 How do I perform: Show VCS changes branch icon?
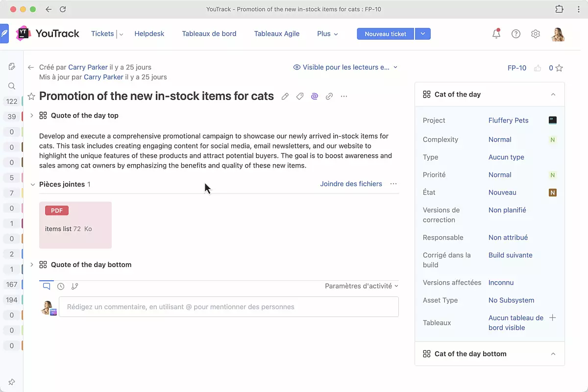click(75, 286)
